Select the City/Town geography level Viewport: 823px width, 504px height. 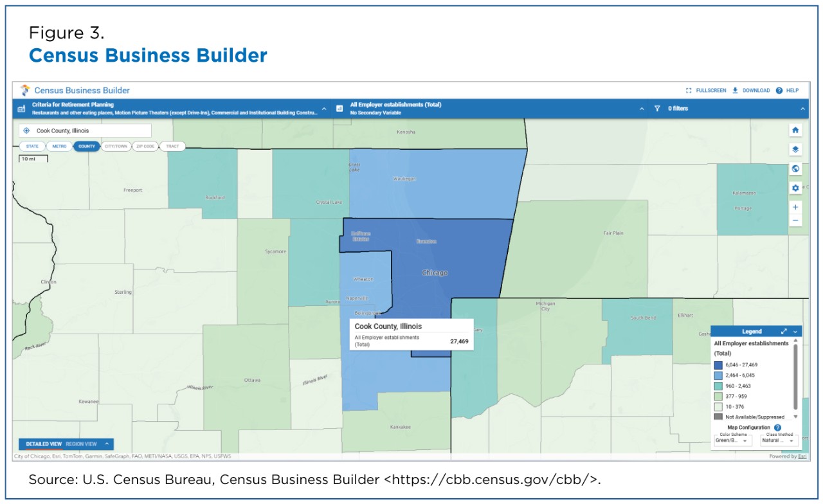click(116, 146)
